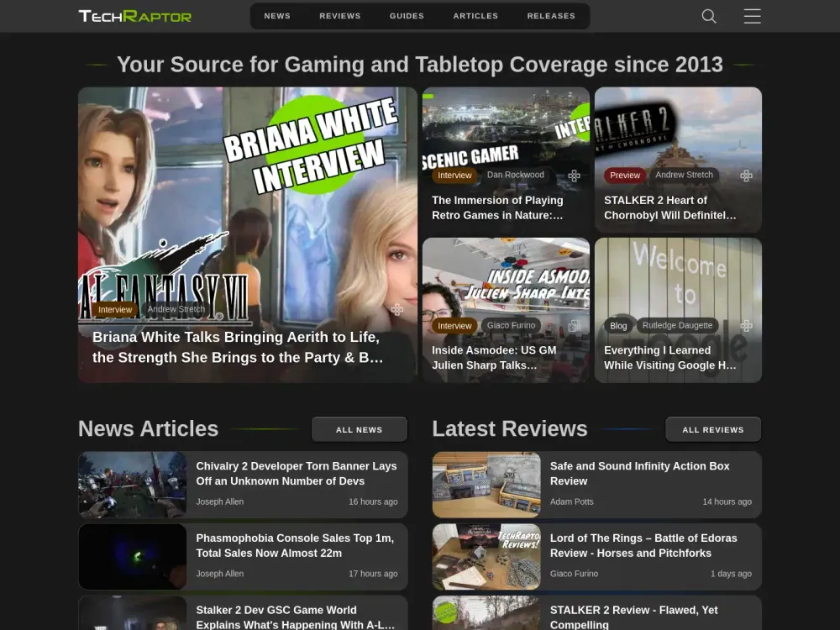Click the Lord of The Rings review thumbnail

pyautogui.click(x=486, y=557)
